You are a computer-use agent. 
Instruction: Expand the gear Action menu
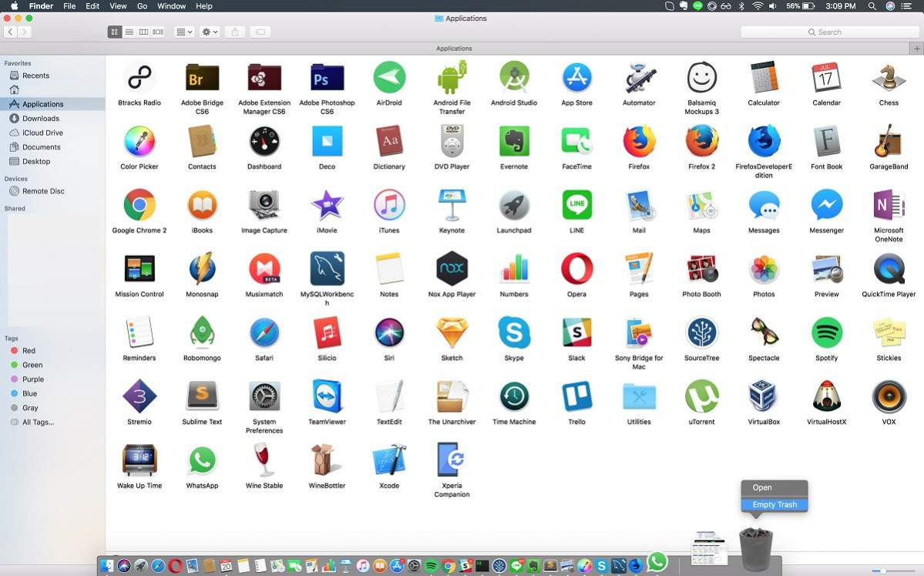(x=210, y=32)
